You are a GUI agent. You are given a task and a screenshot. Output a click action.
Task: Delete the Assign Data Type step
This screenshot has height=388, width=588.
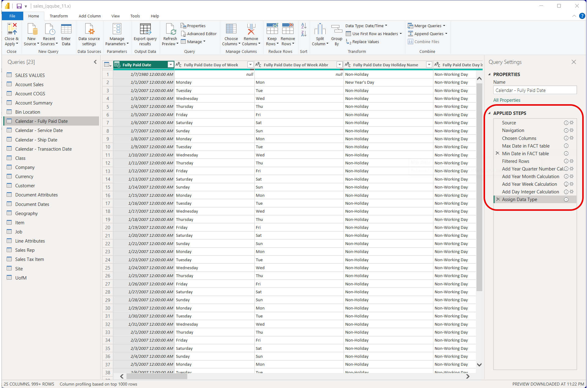pyautogui.click(x=498, y=199)
